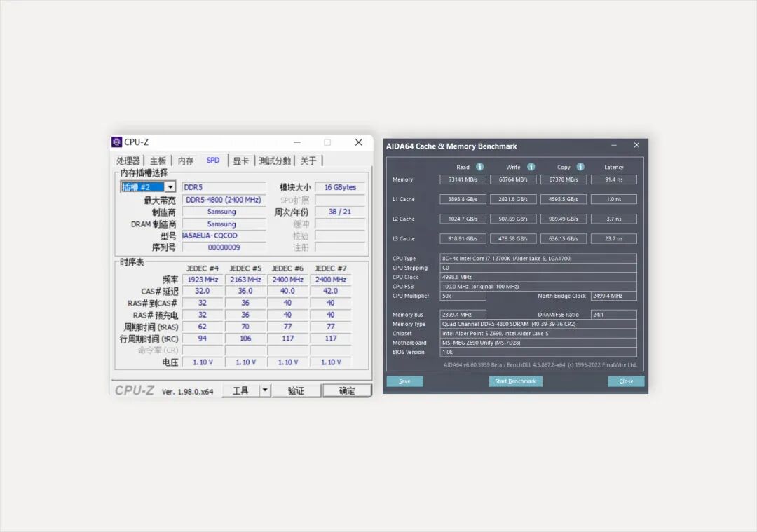Click Chipset Intel Alder Point-S Z690 field

[538, 333]
